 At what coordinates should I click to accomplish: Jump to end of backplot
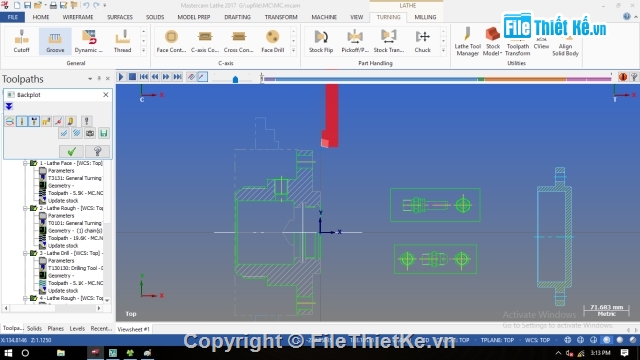178,77
